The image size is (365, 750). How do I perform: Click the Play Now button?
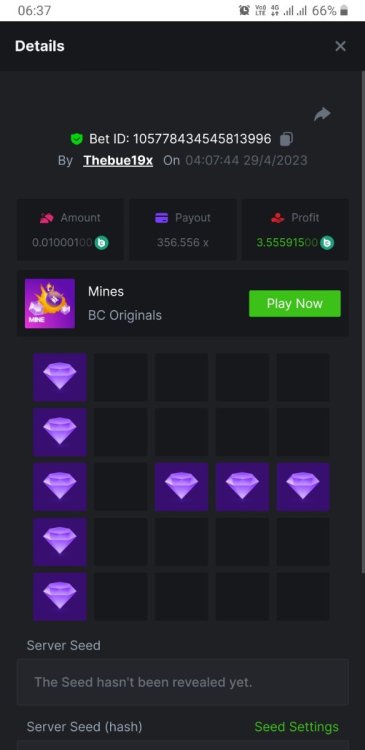295,303
